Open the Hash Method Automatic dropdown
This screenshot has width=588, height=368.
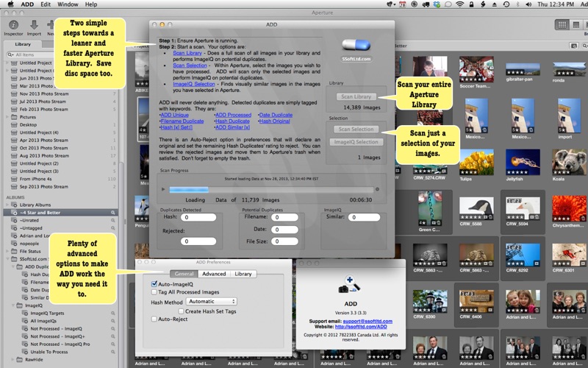tap(212, 301)
